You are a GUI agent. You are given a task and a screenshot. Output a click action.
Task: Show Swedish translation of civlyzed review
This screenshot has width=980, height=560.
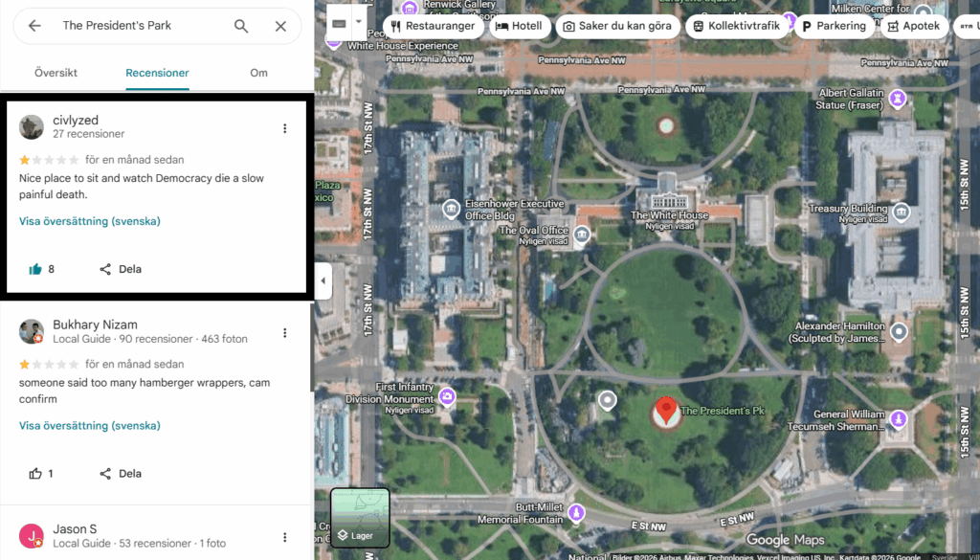click(x=89, y=221)
